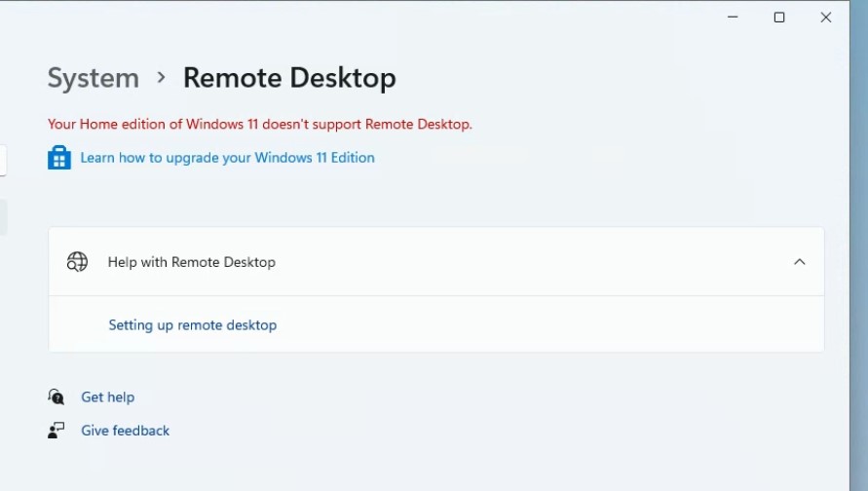Click the Microsoft Store icon
This screenshot has height=491, width=868.
59,158
